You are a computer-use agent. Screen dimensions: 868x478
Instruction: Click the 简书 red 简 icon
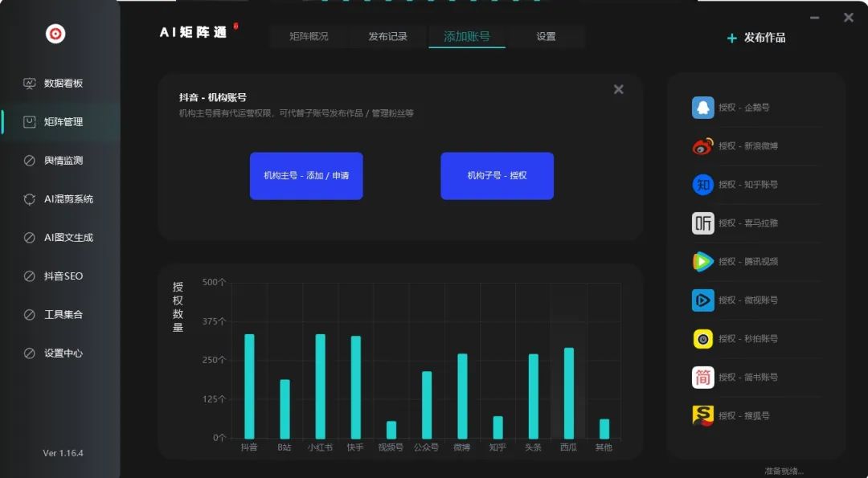coord(703,378)
